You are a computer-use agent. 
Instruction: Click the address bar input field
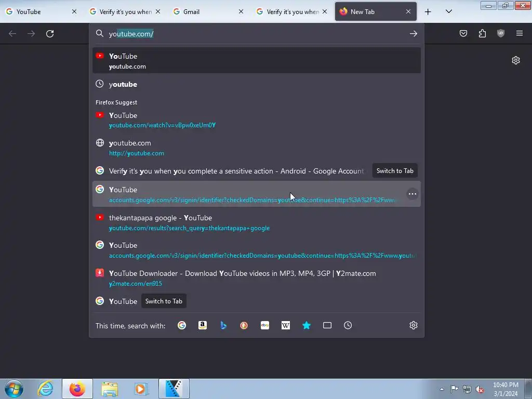click(x=256, y=34)
